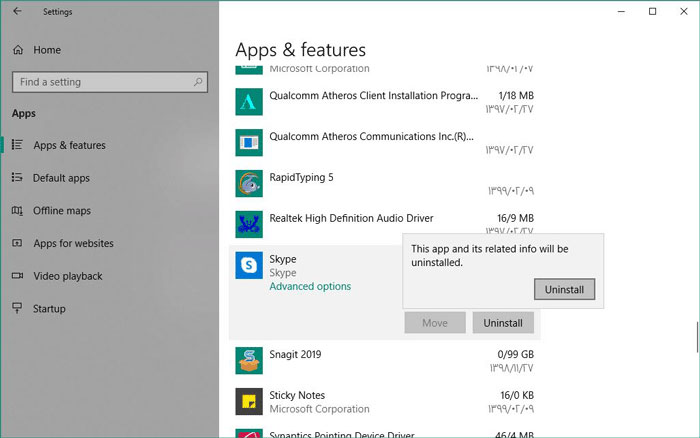
Task: Click the RapidTyping 5 app icon
Action: click(249, 184)
